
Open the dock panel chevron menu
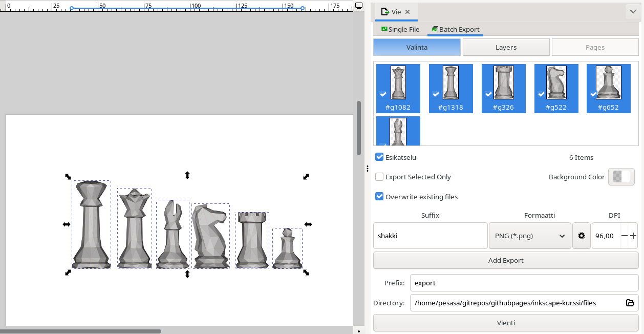(634, 12)
